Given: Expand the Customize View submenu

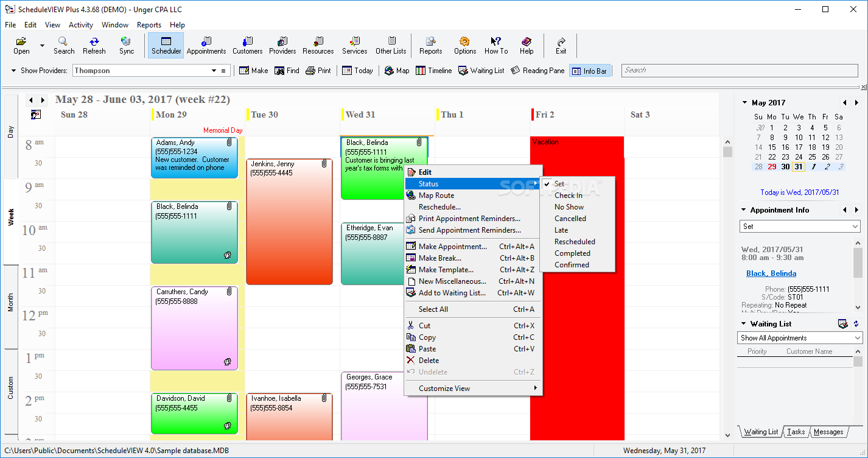Looking at the screenshot, I should click(473, 389).
